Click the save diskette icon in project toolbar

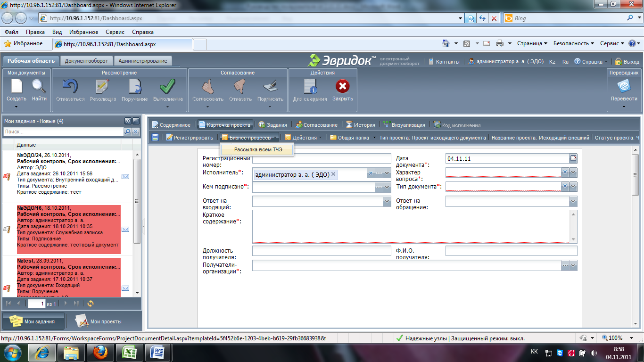[x=155, y=138]
